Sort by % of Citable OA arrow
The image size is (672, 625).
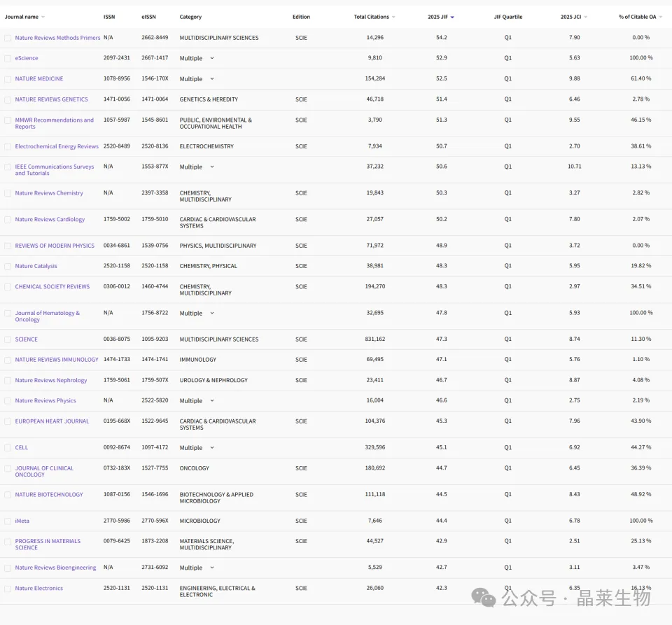(x=660, y=17)
